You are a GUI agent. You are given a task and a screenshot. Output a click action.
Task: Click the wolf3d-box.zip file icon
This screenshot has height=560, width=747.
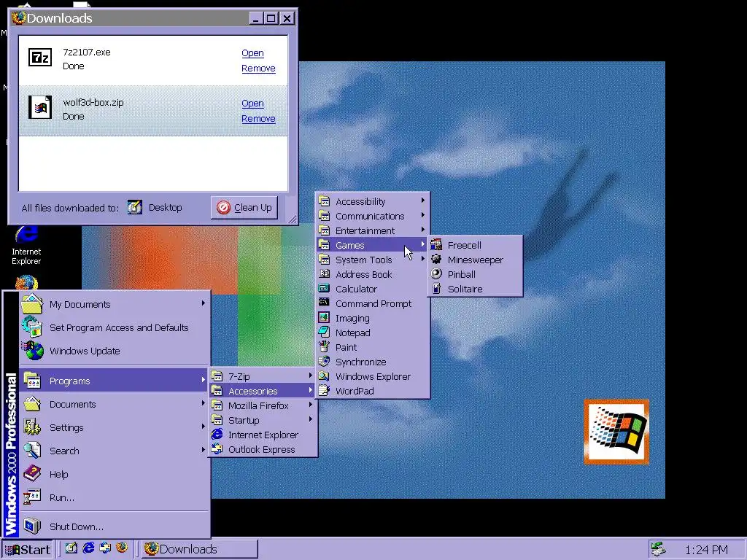point(40,107)
